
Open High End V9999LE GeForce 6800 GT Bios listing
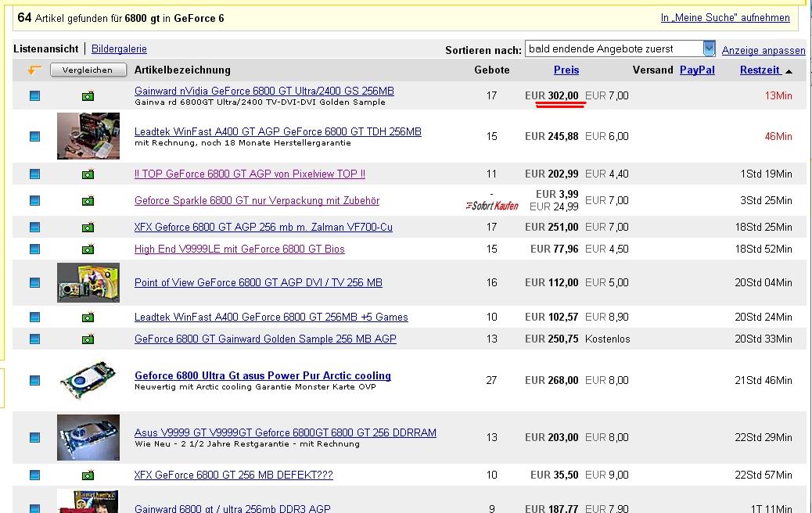point(239,249)
